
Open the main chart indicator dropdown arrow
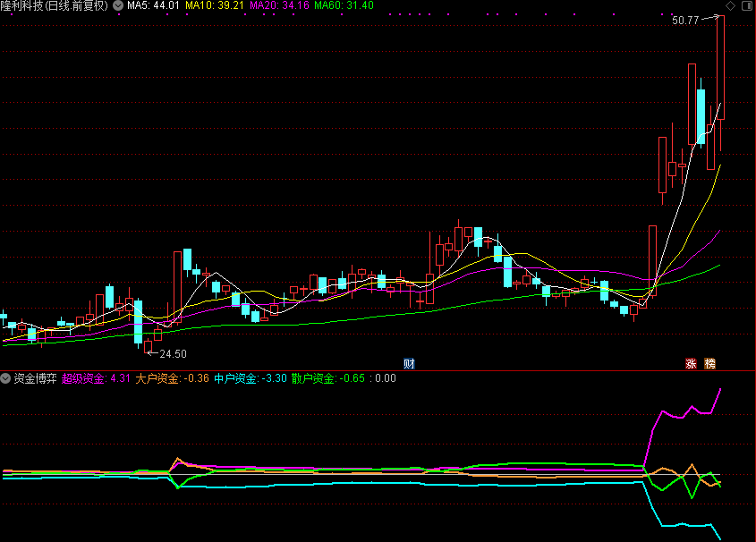(118, 5)
